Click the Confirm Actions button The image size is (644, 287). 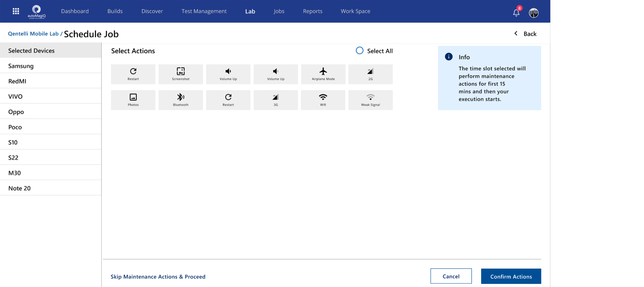(511, 276)
